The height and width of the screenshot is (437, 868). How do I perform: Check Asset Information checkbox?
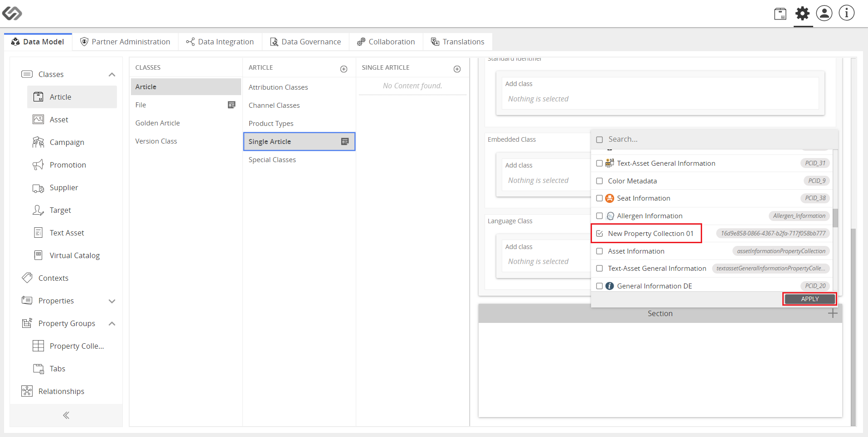click(x=599, y=251)
